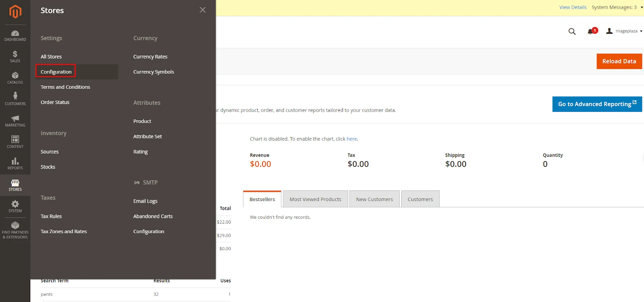Expand the System Messages dropdown
Image resolution: width=644 pixels, height=302 pixels.
pos(617,7)
